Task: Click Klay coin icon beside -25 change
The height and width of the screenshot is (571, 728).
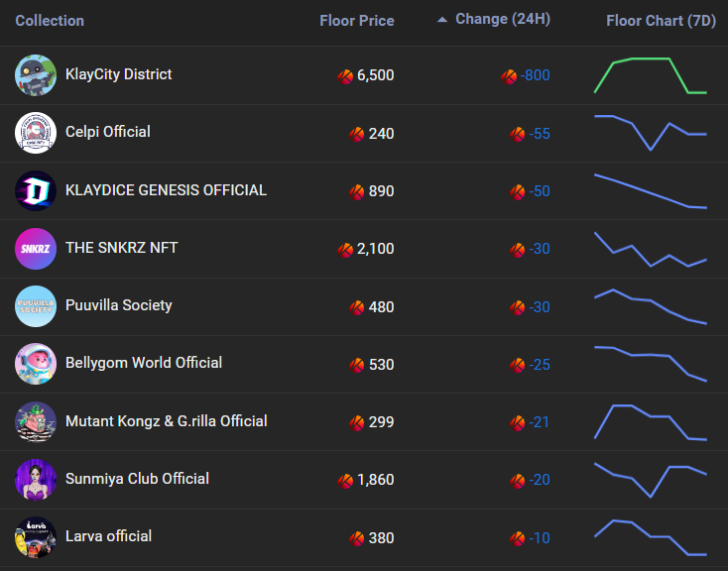Action: pyautogui.click(x=517, y=365)
